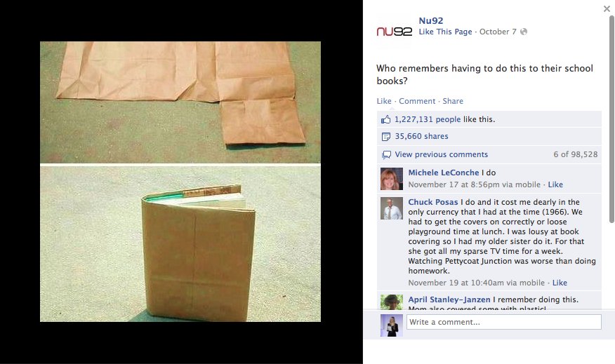Like Michele LeConche's comment
Viewport: 615px width, 364px height.
555,184
